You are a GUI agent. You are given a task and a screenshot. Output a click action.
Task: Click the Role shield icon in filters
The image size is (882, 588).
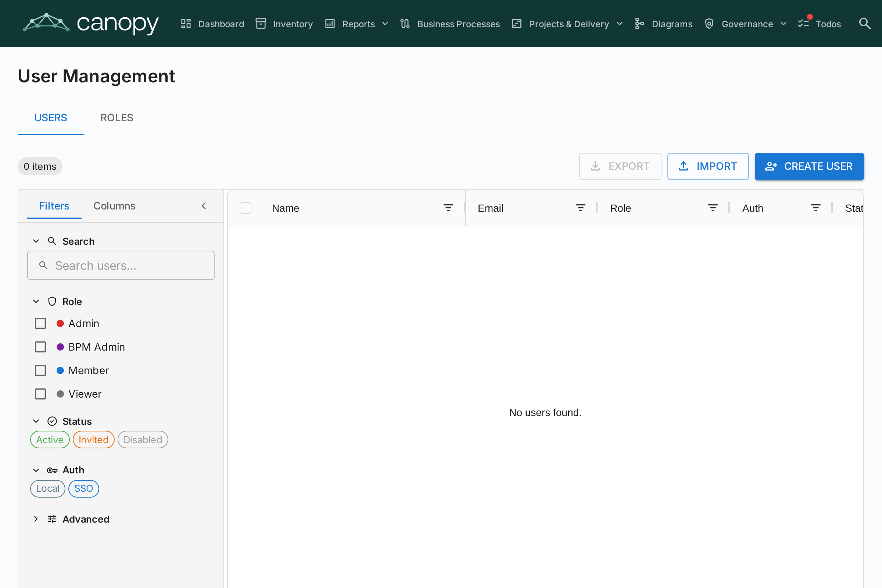(x=52, y=301)
